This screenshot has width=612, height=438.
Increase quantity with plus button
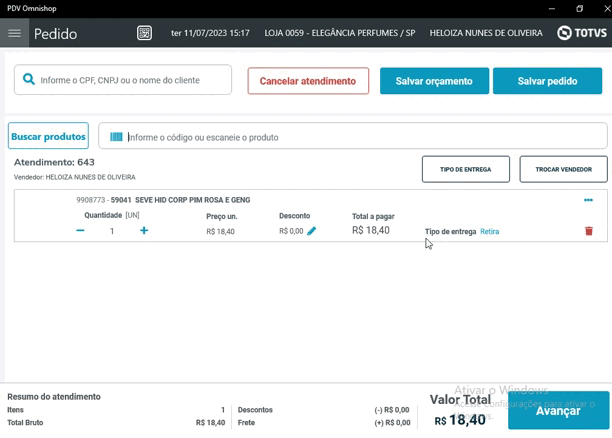(144, 231)
